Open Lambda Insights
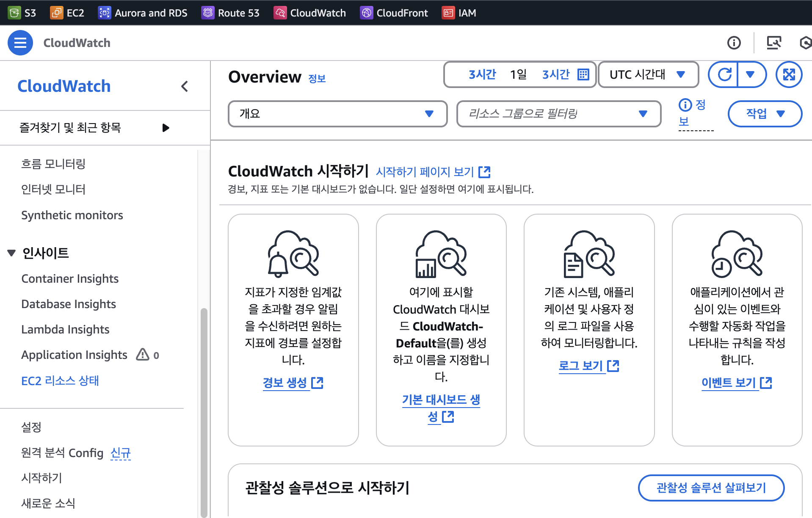812x518 pixels. [65, 329]
